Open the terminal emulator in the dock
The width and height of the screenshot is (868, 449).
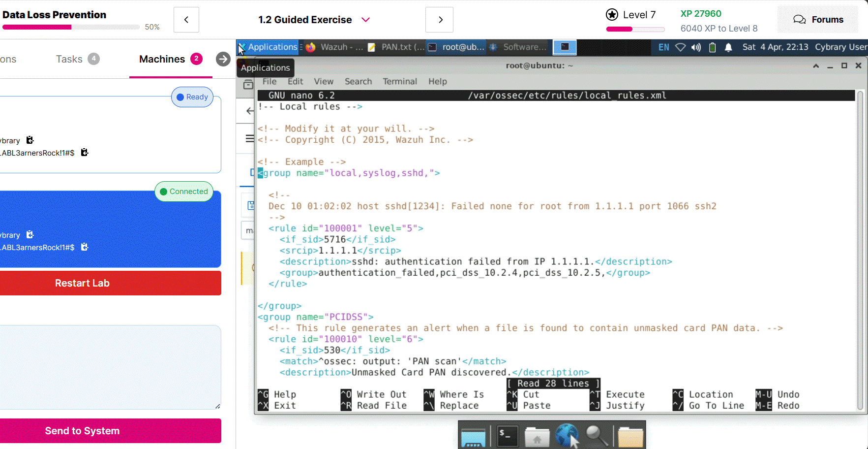(x=507, y=436)
